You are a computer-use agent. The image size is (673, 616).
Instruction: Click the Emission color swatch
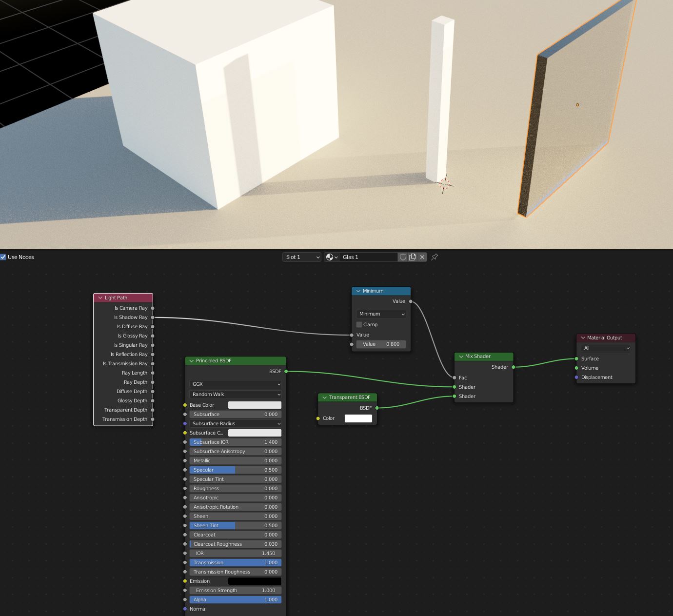click(x=255, y=581)
